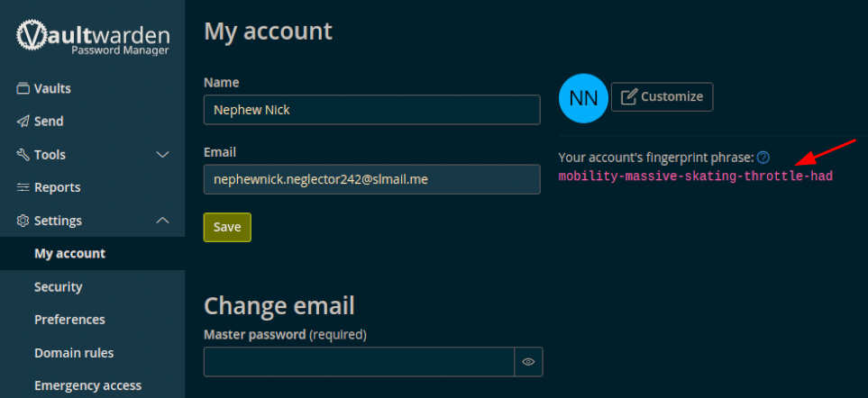
Task: Open Vaults via its sidebar icon
Action: click(23, 88)
